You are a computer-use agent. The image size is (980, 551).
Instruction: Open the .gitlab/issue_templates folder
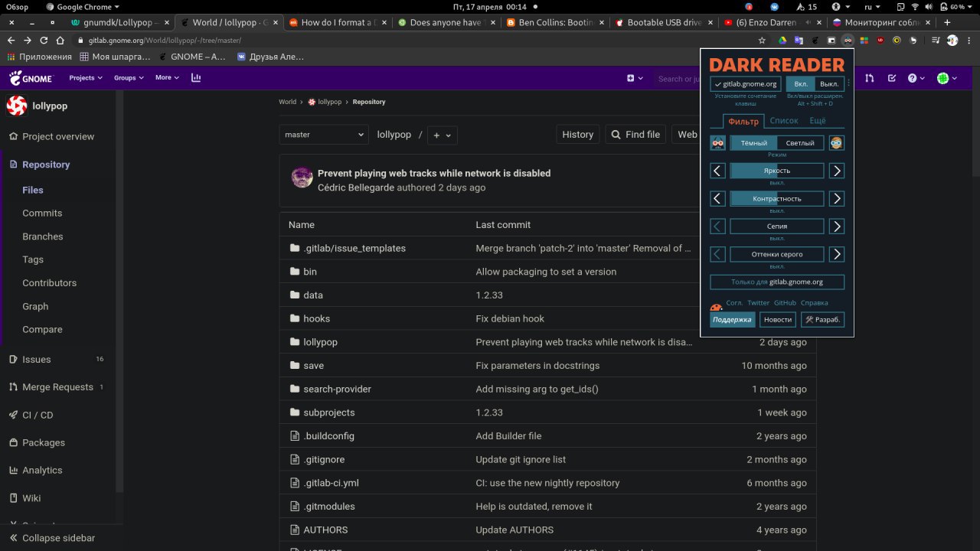(x=354, y=248)
